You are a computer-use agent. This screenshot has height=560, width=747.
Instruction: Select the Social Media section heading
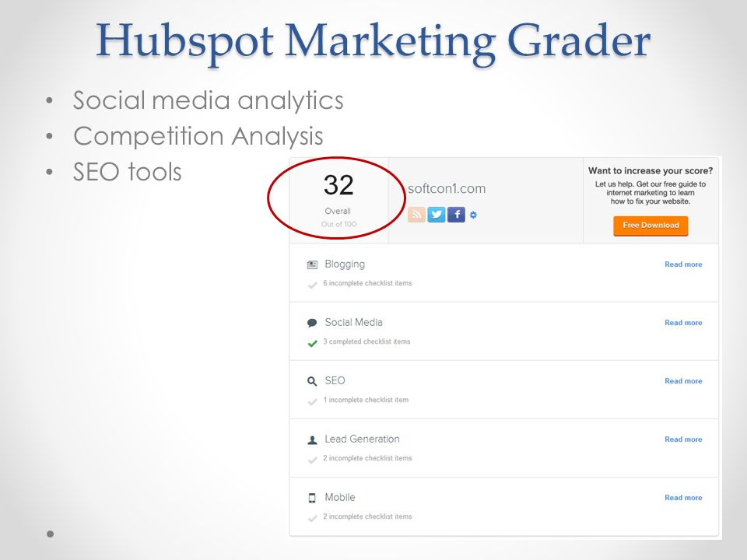(353, 322)
